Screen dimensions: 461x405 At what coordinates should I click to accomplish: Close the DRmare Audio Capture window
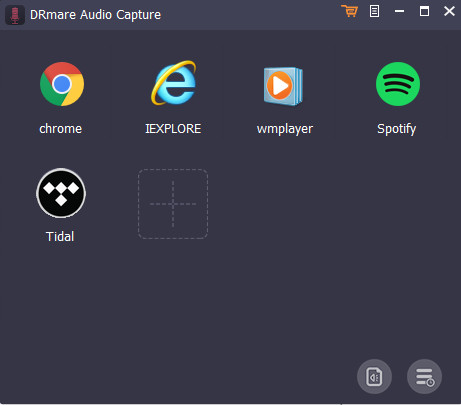[x=449, y=11]
